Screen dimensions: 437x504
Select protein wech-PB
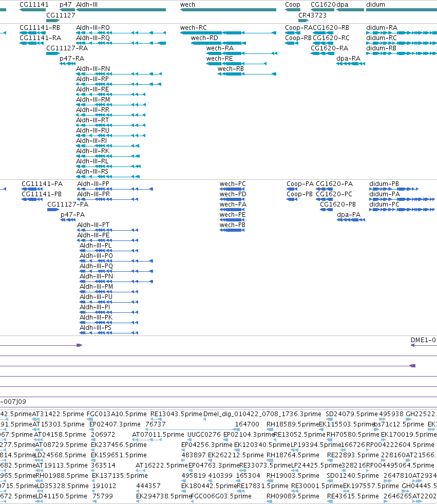point(232,230)
